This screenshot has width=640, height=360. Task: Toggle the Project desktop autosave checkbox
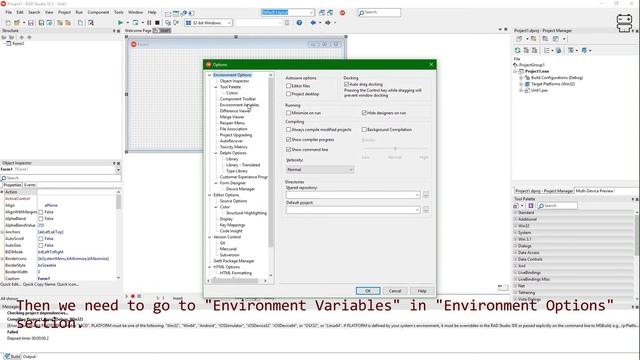point(289,94)
